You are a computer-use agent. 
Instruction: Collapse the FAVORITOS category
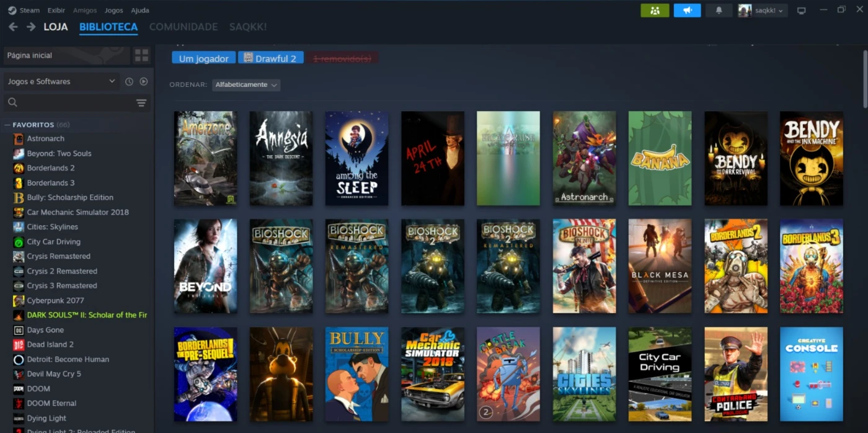(x=8, y=125)
